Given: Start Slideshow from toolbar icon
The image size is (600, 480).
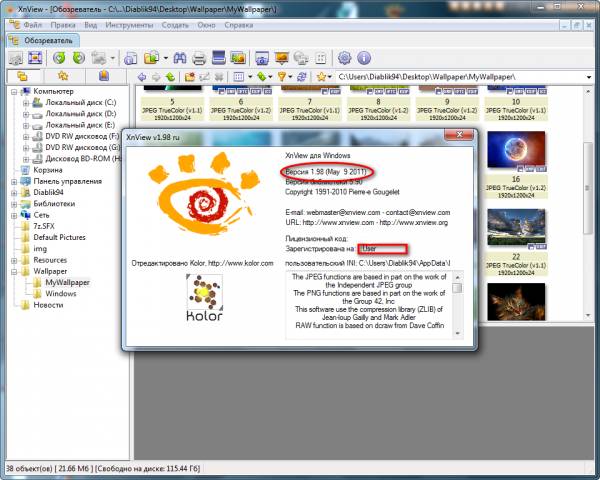Looking at the screenshot, I should click(x=282, y=58).
